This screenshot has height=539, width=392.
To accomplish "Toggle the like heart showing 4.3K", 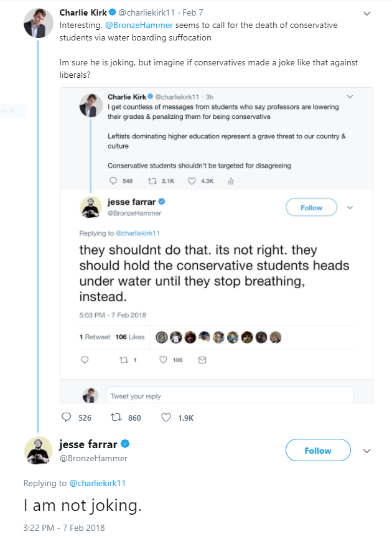I will [x=192, y=180].
